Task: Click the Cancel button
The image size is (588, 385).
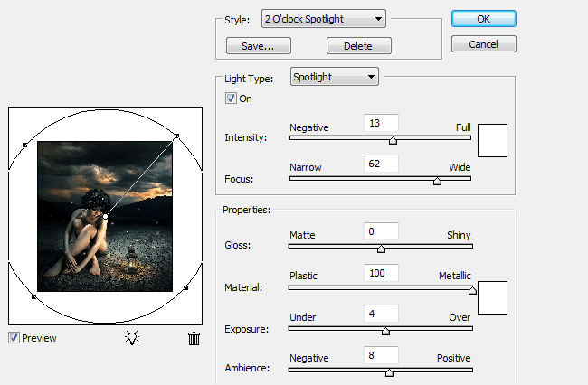Action: 483,43
